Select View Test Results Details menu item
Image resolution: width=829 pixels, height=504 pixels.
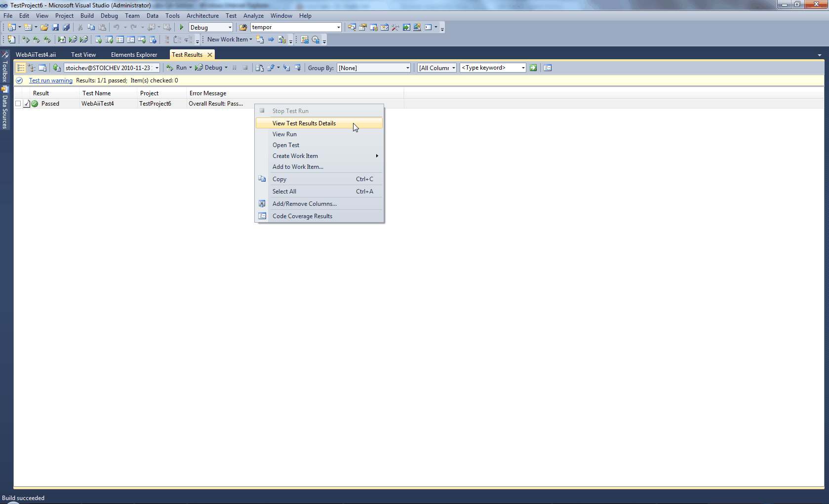click(x=319, y=123)
